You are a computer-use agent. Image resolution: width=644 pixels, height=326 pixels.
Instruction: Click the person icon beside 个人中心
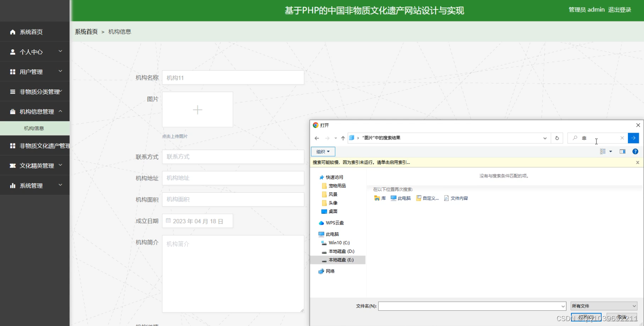click(13, 52)
